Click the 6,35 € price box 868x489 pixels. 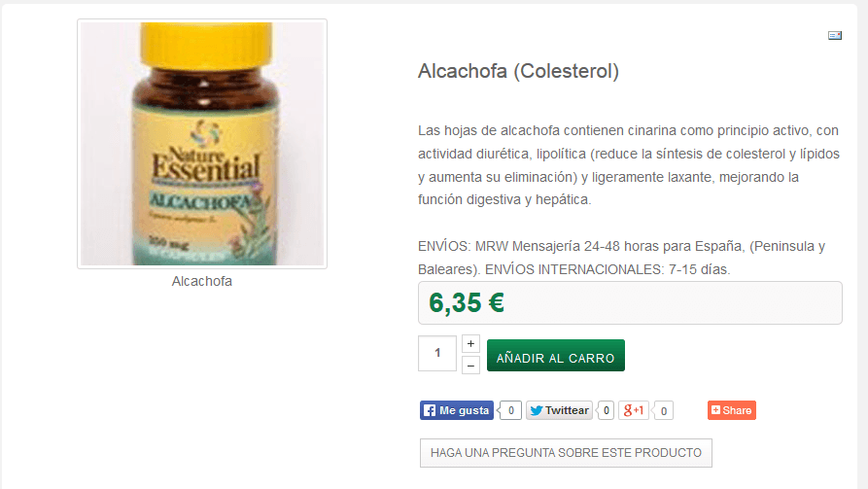[x=630, y=303]
